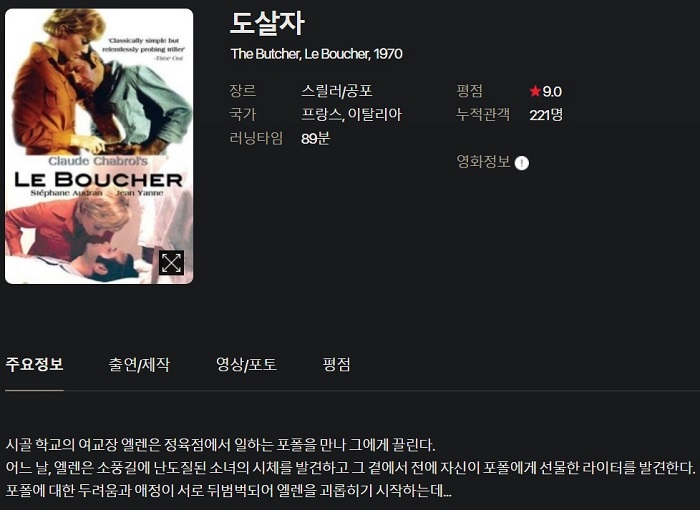Click the expand icon on the poster

coord(171,263)
